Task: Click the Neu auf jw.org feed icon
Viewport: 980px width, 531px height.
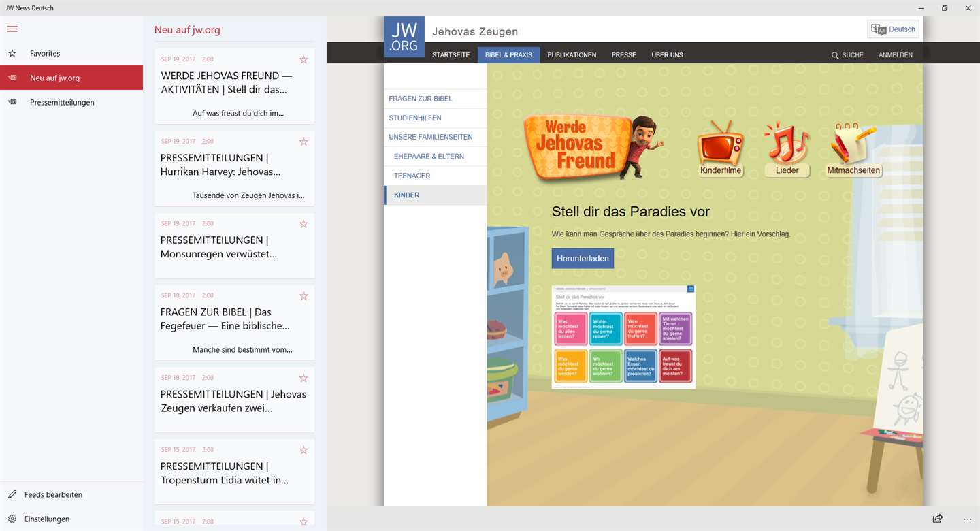Action: 12,78
